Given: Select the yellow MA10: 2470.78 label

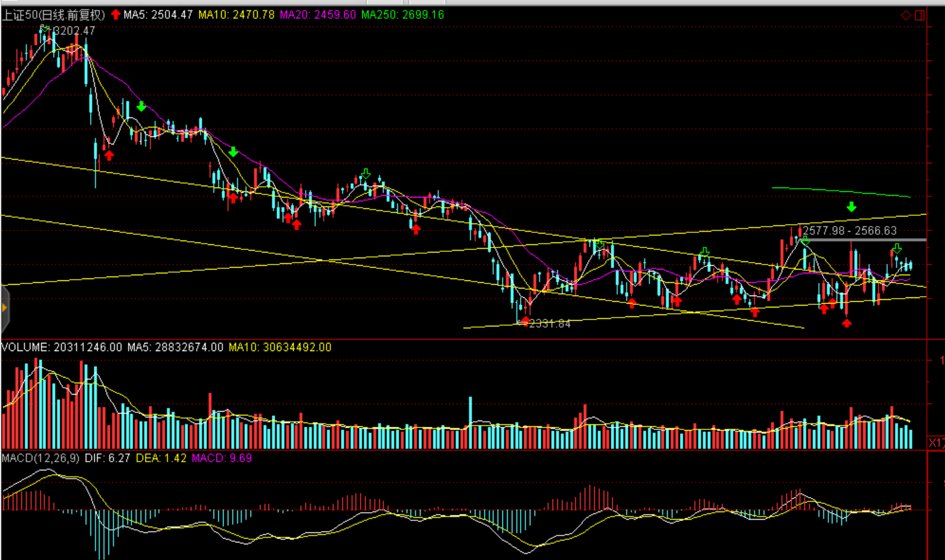Looking at the screenshot, I should [x=236, y=15].
